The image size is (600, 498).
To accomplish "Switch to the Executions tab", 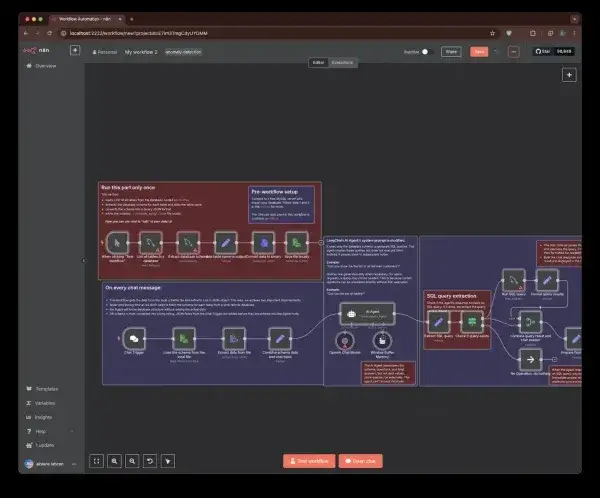I will tap(343, 63).
